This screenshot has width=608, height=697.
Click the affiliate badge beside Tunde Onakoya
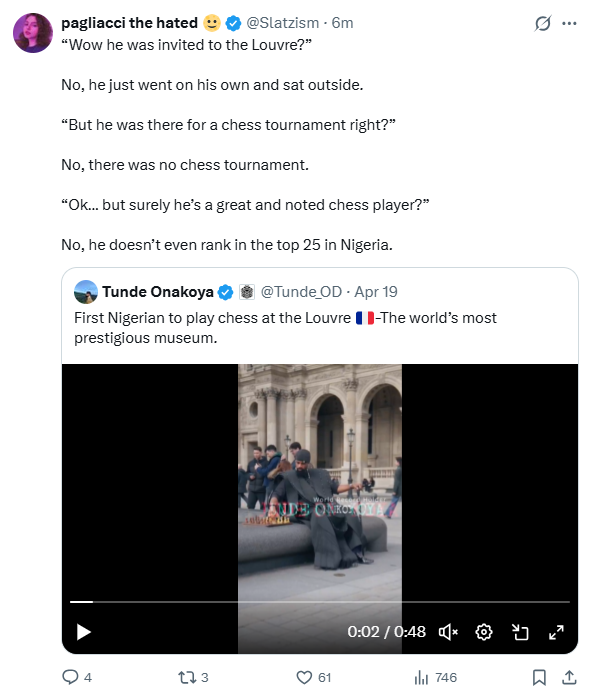[247, 292]
